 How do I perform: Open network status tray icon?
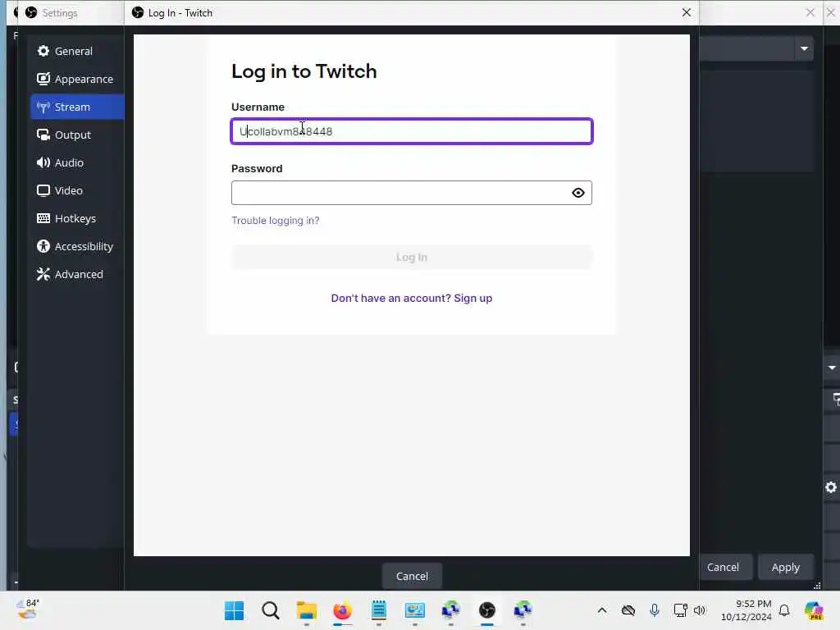pyautogui.click(x=680, y=610)
